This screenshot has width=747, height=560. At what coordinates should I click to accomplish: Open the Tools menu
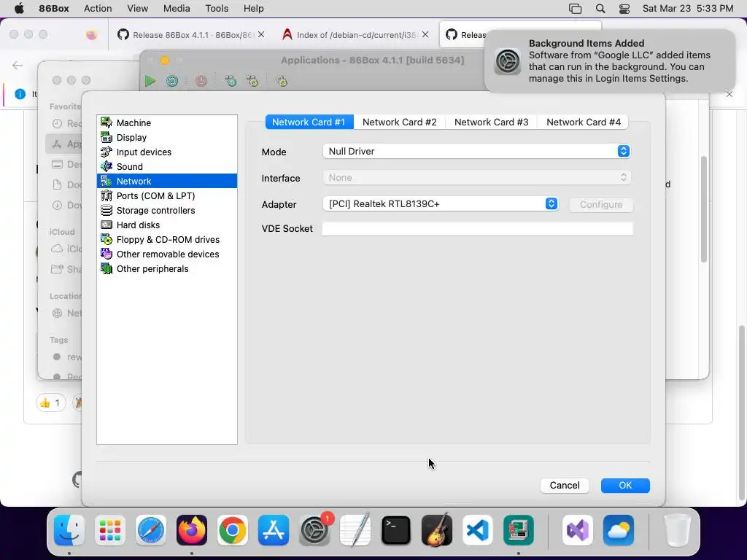pos(217,9)
